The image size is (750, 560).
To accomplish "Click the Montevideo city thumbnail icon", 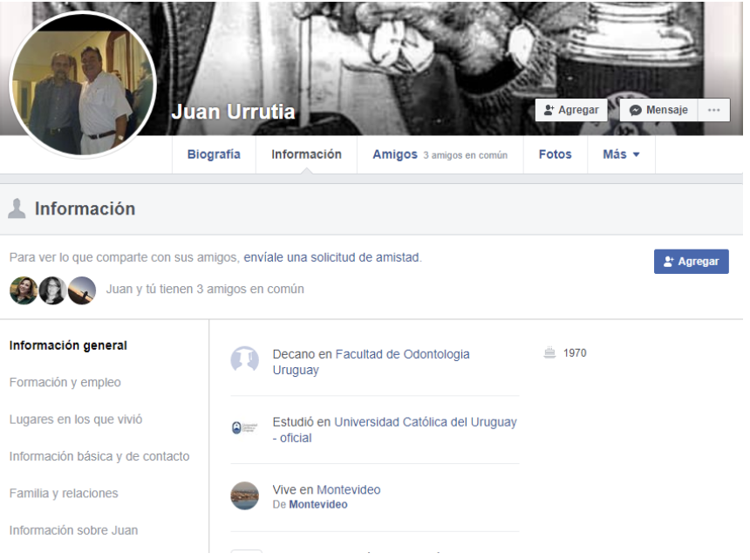I will 245,496.
